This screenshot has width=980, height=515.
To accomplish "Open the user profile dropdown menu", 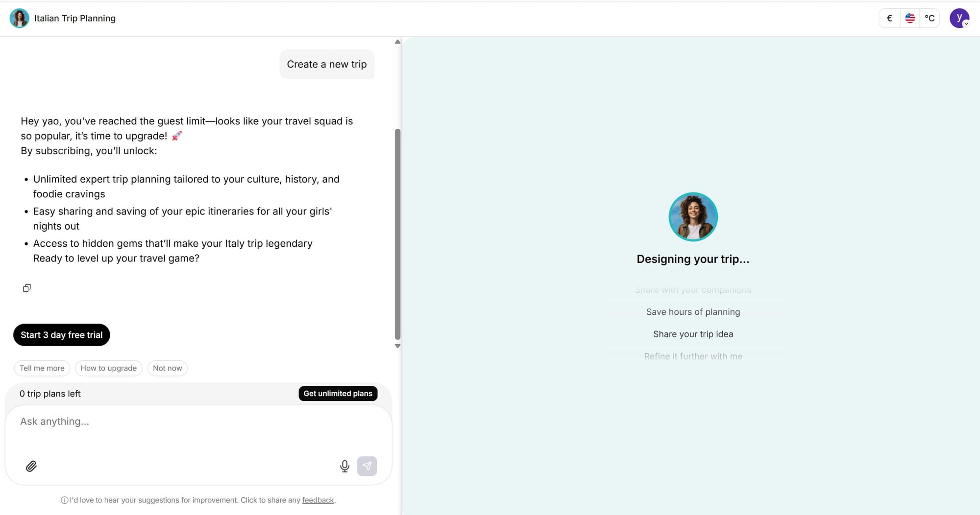I will tap(959, 19).
